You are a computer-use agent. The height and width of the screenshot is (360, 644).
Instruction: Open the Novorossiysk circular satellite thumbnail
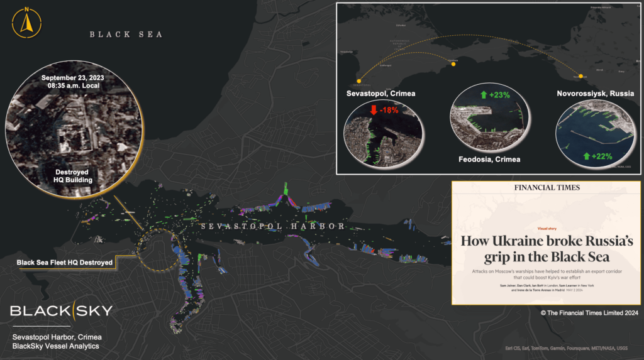tap(594, 136)
